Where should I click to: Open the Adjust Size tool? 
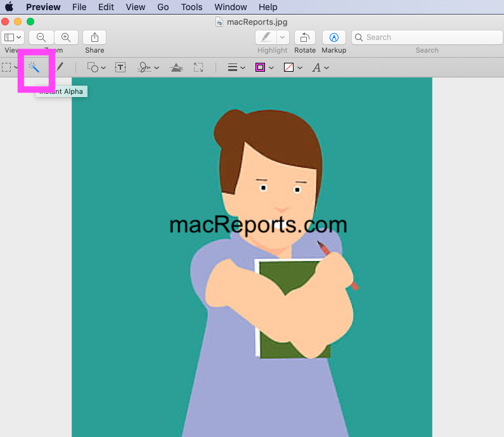[198, 67]
